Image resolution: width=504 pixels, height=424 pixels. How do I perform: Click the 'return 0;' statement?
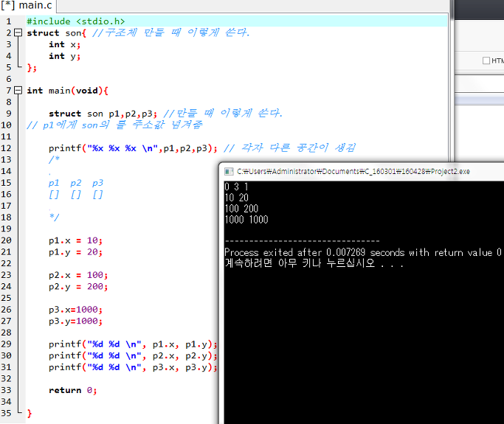tap(72, 390)
